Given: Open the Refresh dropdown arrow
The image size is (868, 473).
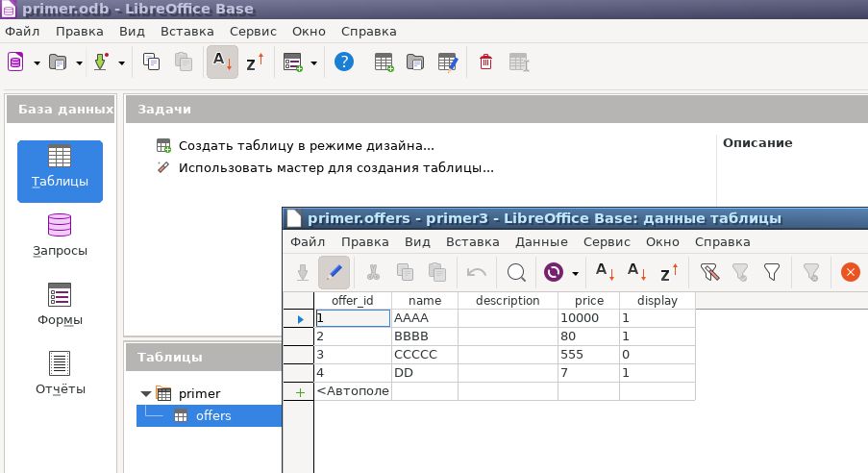Looking at the screenshot, I should (575, 274).
